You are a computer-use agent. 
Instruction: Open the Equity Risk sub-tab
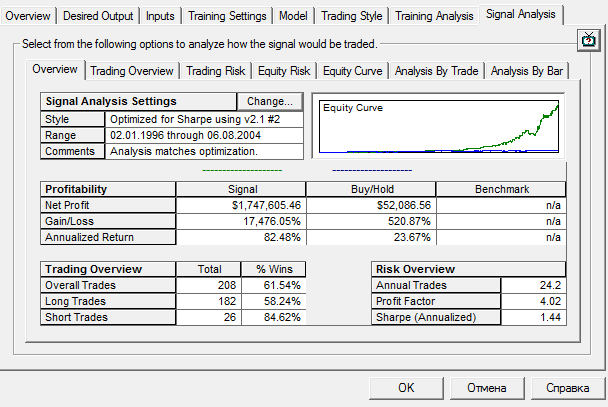(286, 70)
